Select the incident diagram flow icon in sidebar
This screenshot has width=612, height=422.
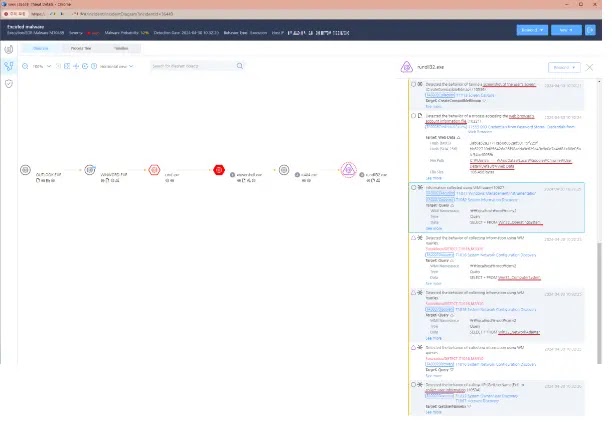click(9, 66)
